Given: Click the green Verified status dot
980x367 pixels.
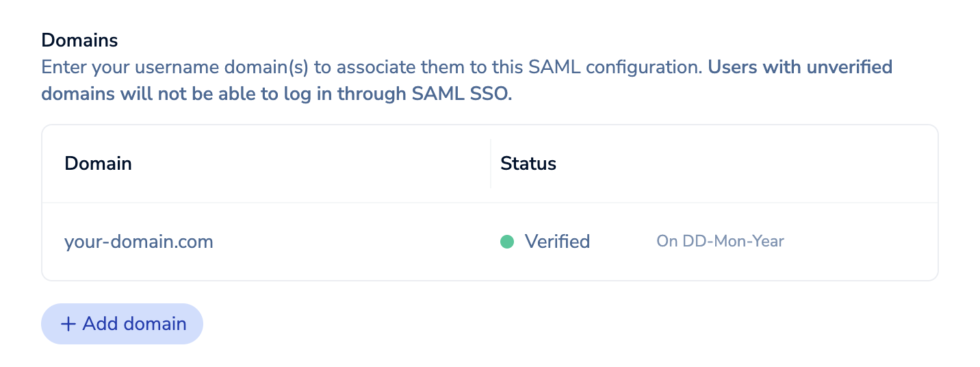Looking at the screenshot, I should (507, 242).
